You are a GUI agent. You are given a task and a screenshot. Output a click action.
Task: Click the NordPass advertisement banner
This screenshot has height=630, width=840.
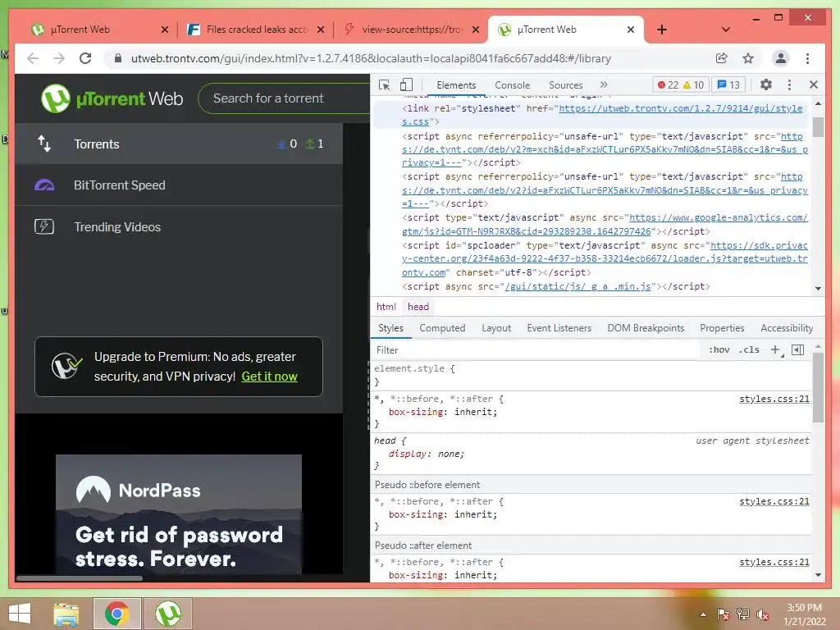click(x=179, y=514)
